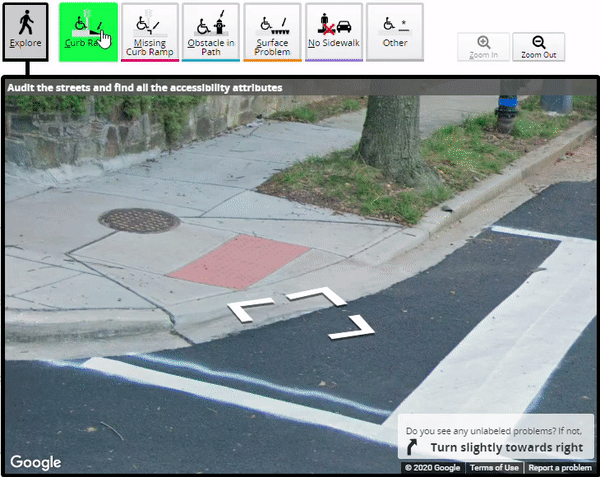Screen dimensions: 600x477
Task: Choose the Missing Curb Ramp label
Action: [150, 30]
